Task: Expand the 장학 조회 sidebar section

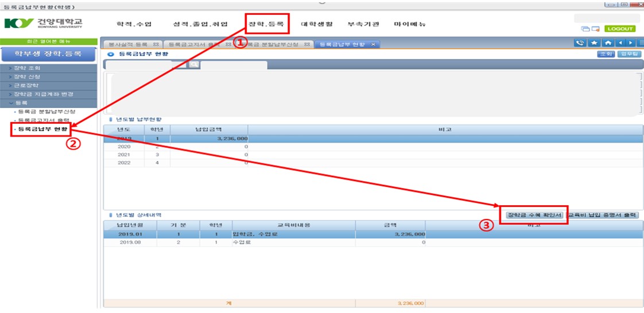Action: tap(28, 68)
